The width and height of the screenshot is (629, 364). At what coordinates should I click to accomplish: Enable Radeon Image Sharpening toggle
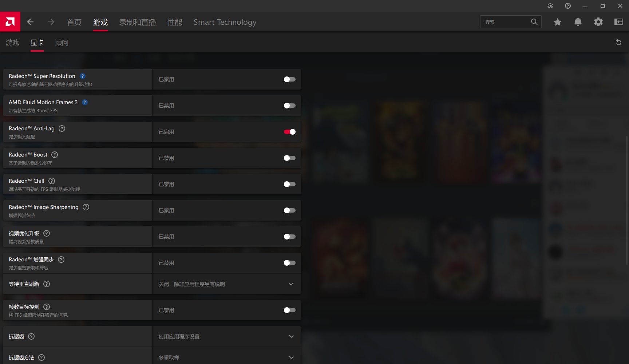click(x=289, y=210)
